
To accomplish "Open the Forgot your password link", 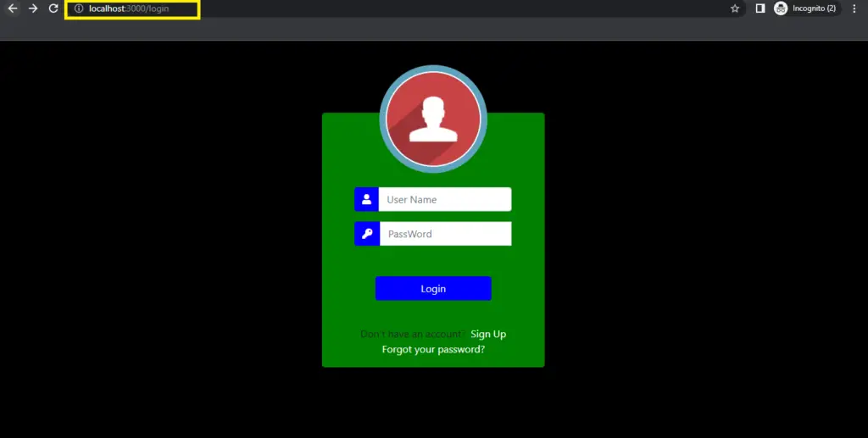I will (433, 349).
